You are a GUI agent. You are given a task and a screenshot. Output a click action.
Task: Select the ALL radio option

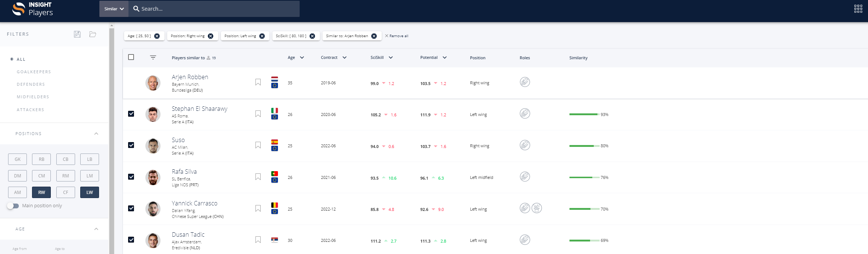pyautogui.click(x=12, y=59)
